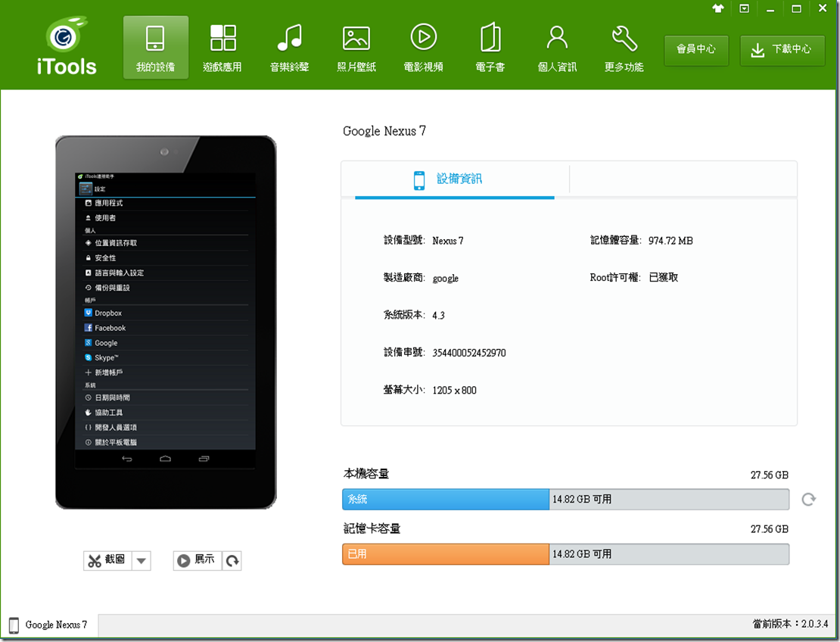Click the device icon in status bar
The image size is (840, 642).
14,625
